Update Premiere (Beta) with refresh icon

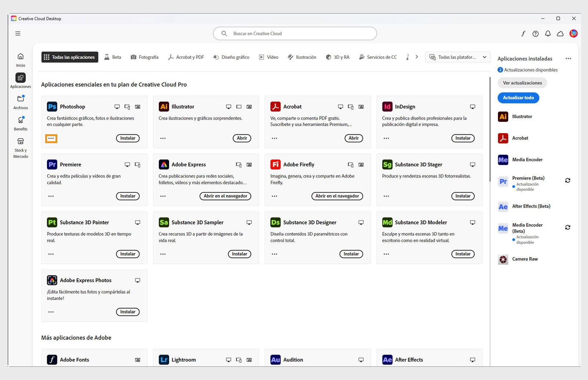click(x=568, y=180)
